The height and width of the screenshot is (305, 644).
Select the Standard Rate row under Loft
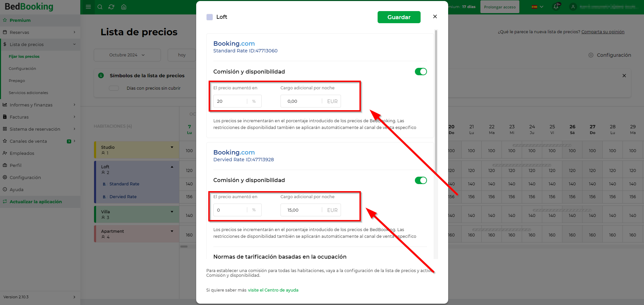point(124,184)
